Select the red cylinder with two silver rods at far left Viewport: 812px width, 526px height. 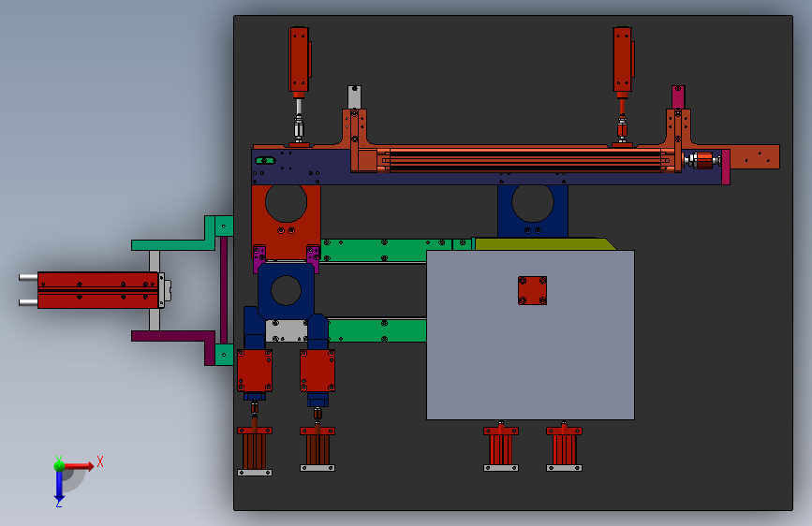(98, 290)
